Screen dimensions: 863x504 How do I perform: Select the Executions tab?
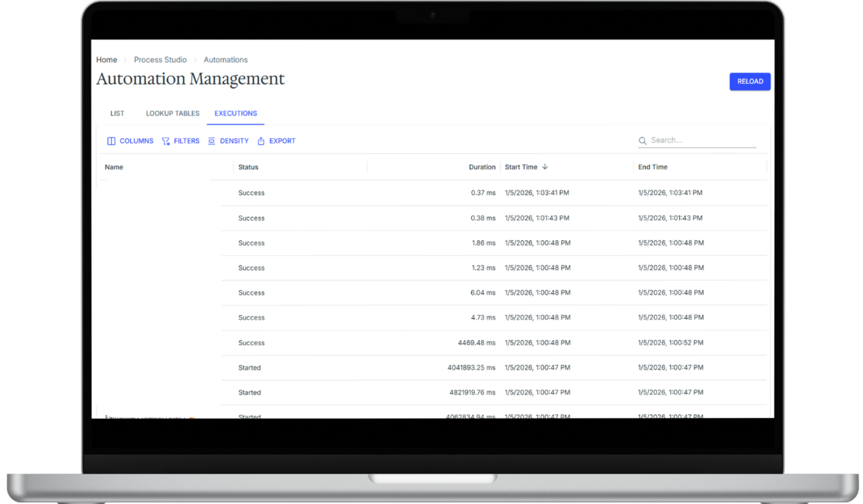click(x=235, y=113)
